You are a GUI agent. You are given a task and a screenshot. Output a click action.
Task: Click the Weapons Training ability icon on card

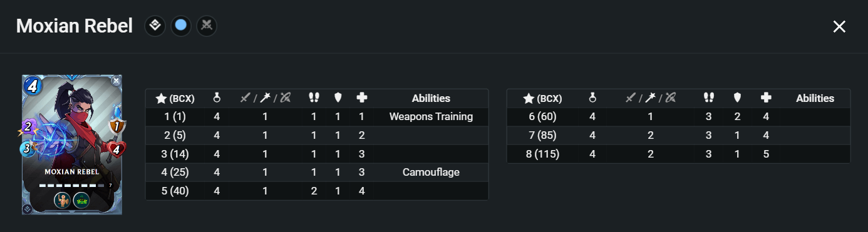pos(62,200)
